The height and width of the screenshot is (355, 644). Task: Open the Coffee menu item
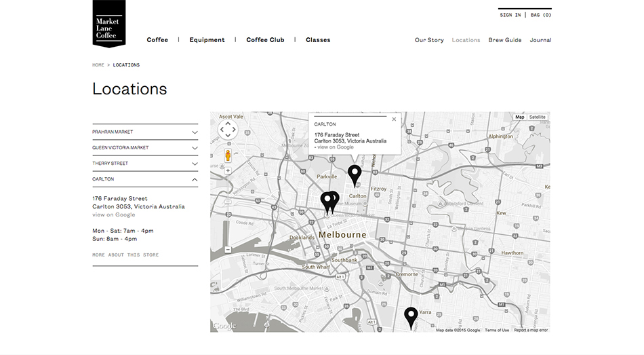coord(157,40)
